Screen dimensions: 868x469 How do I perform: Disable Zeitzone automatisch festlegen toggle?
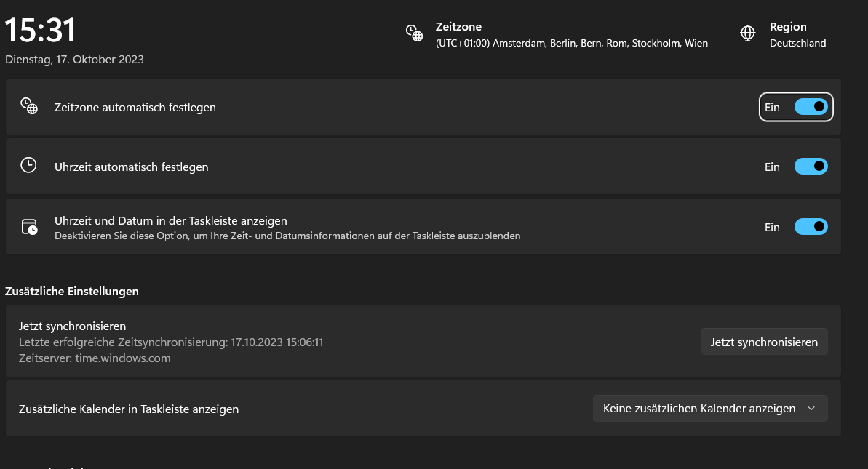point(811,107)
